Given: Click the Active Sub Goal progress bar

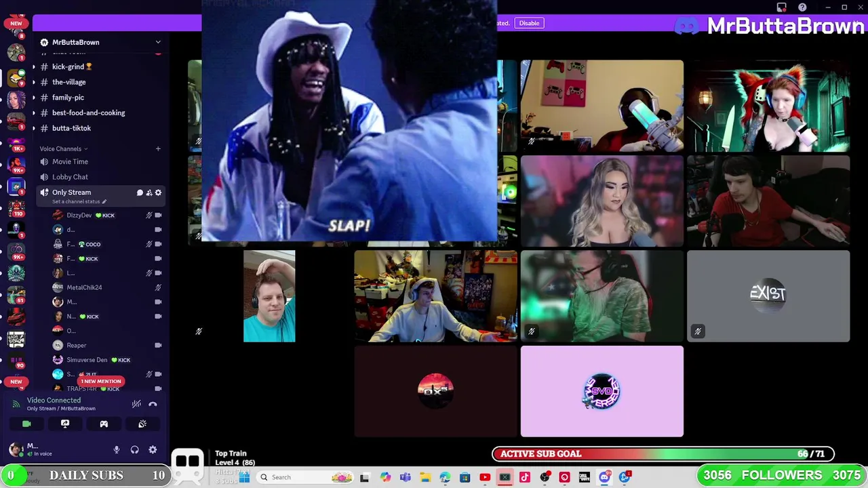Looking at the screenshot, I should [x=663, y=454].
